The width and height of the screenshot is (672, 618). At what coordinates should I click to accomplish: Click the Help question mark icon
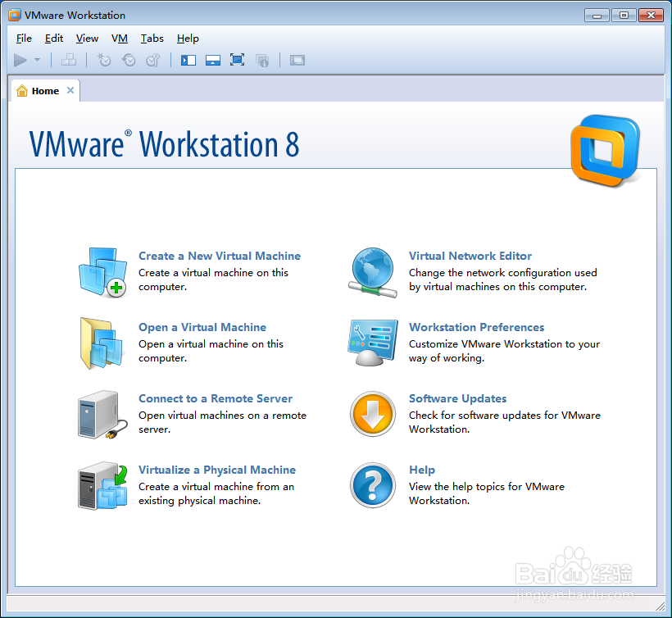[x=373, y=485]
